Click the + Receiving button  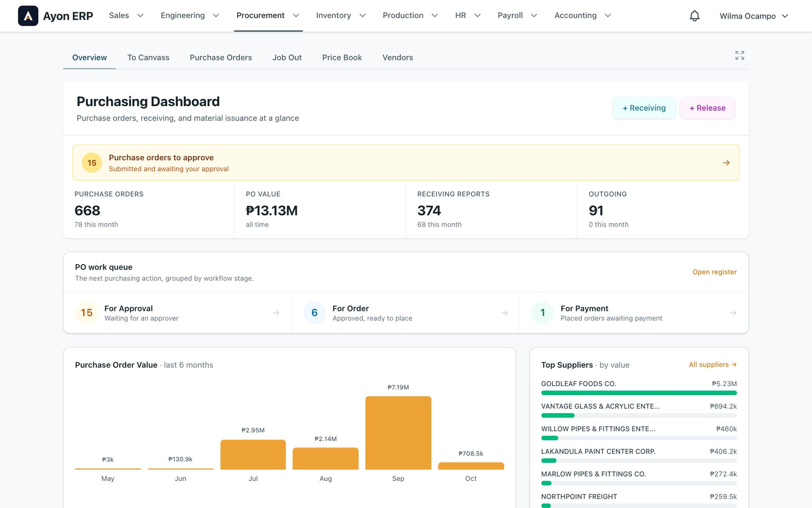point(644,108)
